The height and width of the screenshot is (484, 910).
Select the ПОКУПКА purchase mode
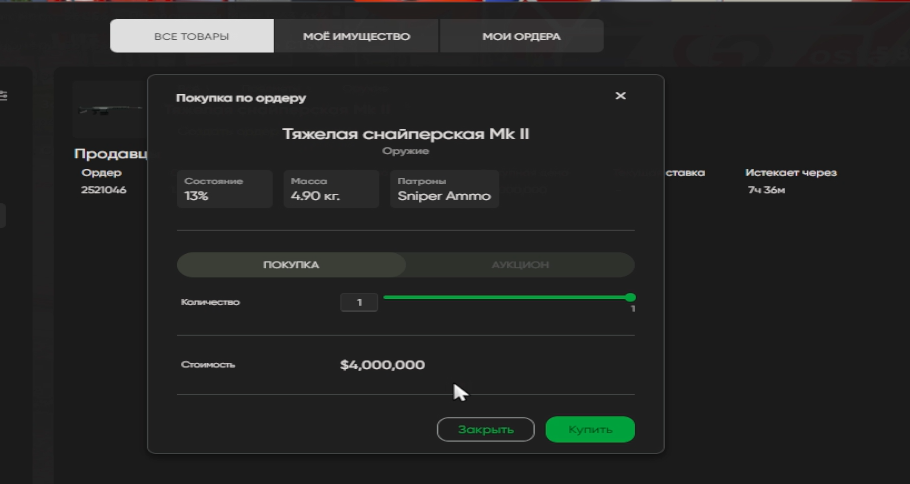[x=291, y=265]
